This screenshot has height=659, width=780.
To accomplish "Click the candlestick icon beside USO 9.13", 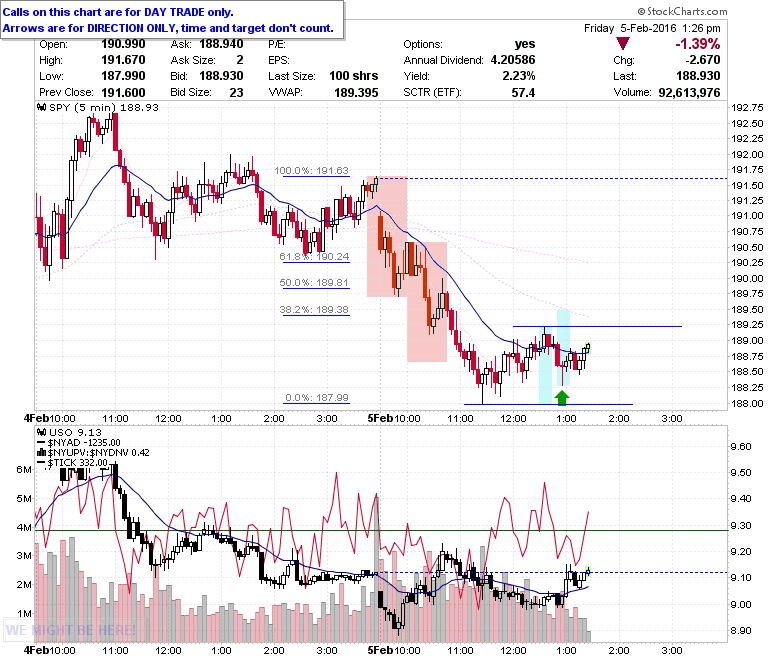I will tap(42, 433).
